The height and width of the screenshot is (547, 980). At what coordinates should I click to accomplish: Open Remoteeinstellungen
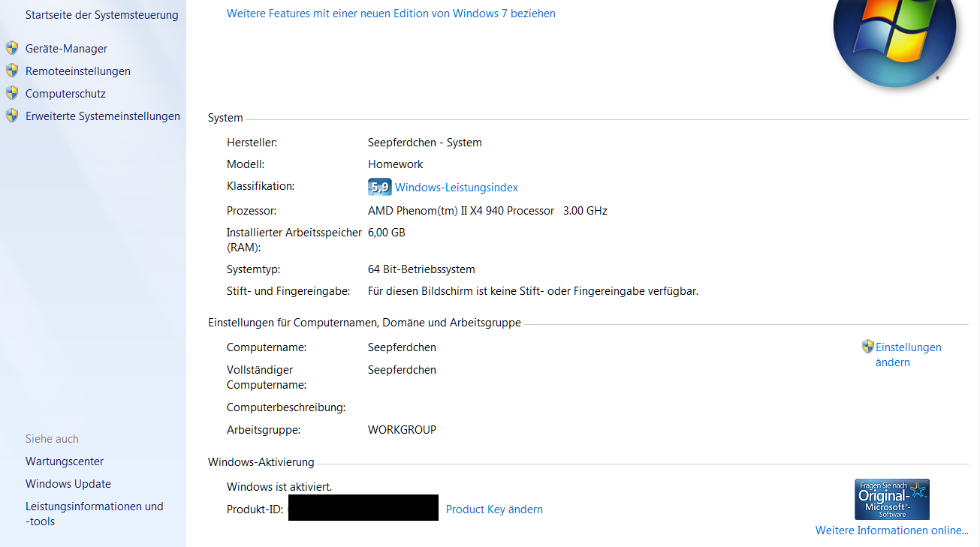78,71
